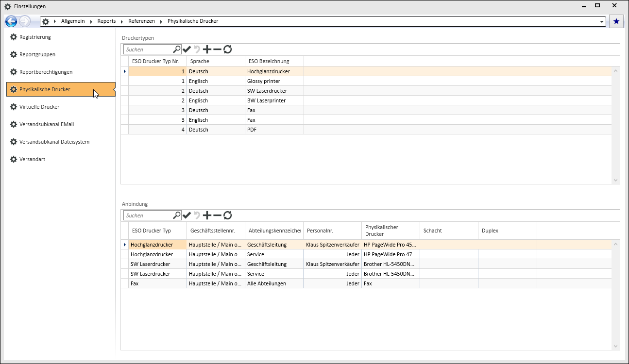Sort Anbindung by ESO Drucker Typ header
Image resolution: width=629 pixels, height=364 pixels.
157,231
